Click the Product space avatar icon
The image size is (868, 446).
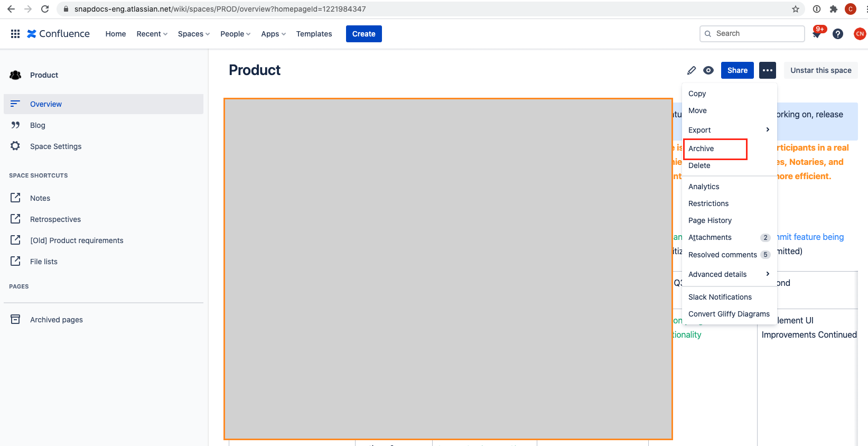coord(15,75)
